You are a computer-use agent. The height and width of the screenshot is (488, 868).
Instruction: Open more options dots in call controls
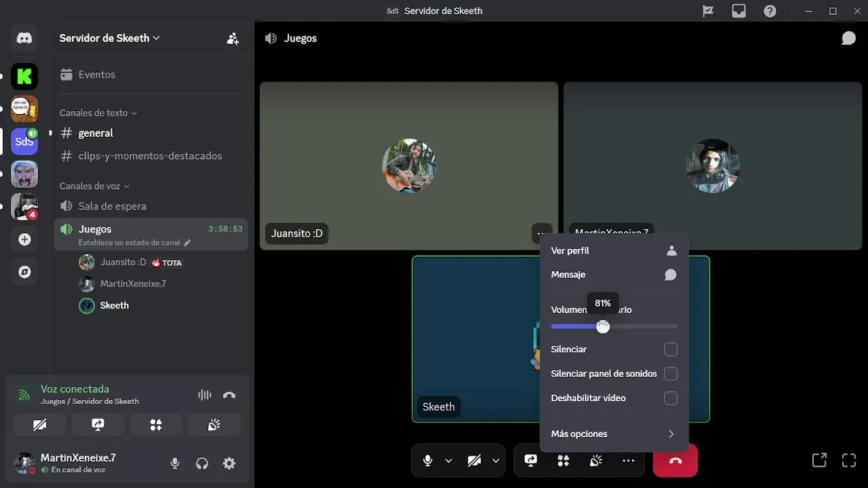coord(629,461)
